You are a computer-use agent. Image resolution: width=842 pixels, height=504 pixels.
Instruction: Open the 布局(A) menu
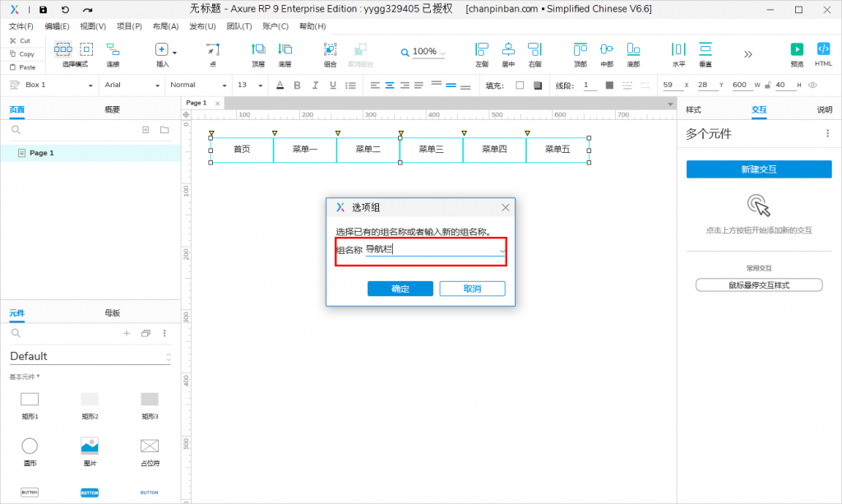point(165,26)
